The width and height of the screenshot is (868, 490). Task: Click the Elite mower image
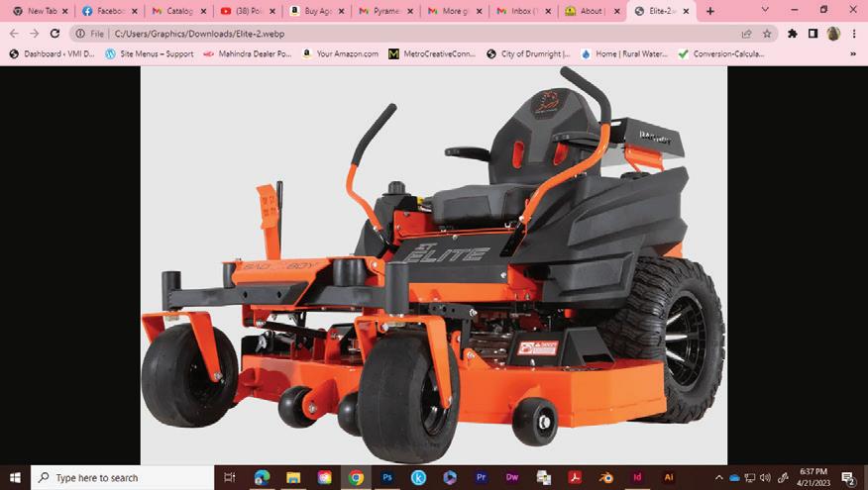[x=433, y=265]
